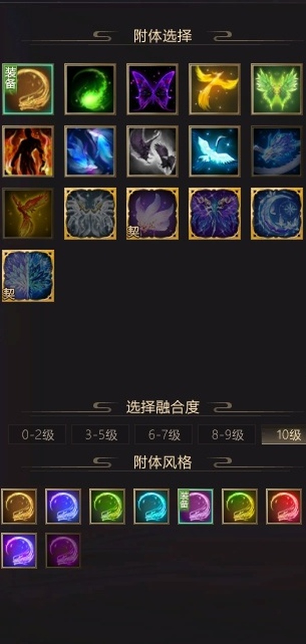
Task: Select the 8-9级 fusion tab
Action: (x=227, y=435)
